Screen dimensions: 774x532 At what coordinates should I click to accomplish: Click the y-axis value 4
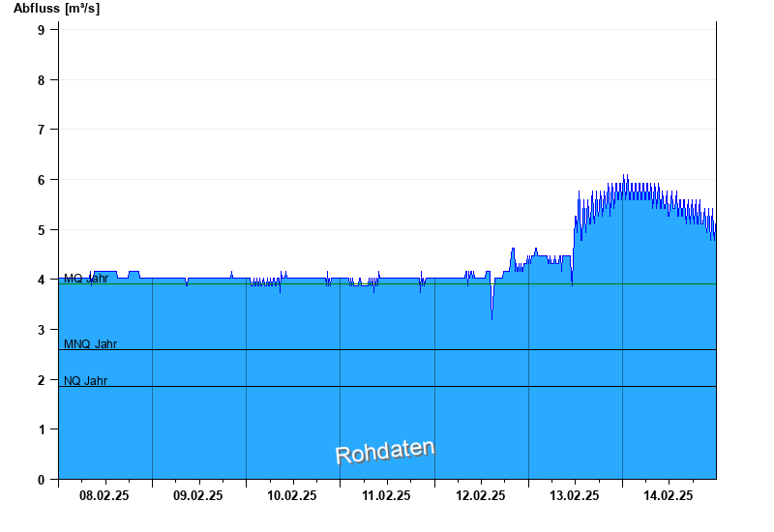[41, 280]
